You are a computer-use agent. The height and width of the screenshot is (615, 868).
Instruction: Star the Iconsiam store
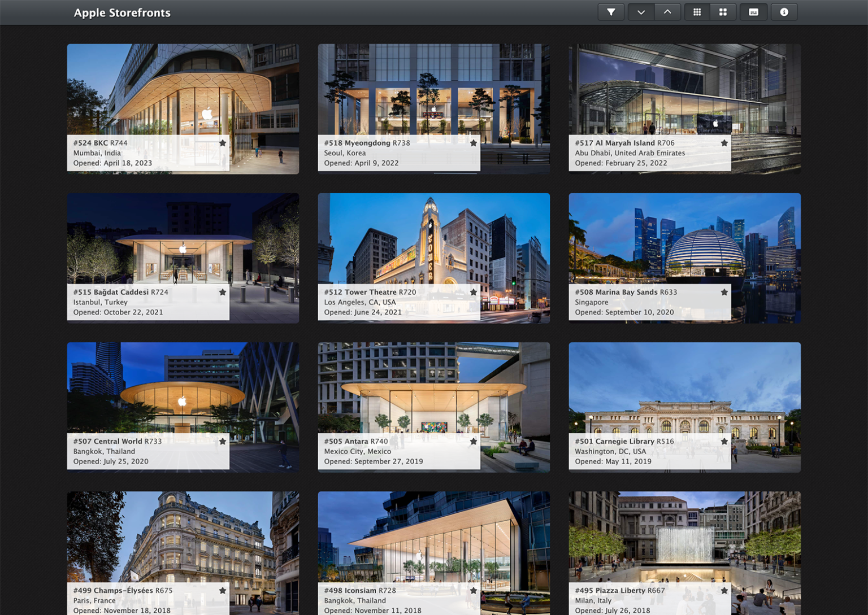(x=474, y=591)
